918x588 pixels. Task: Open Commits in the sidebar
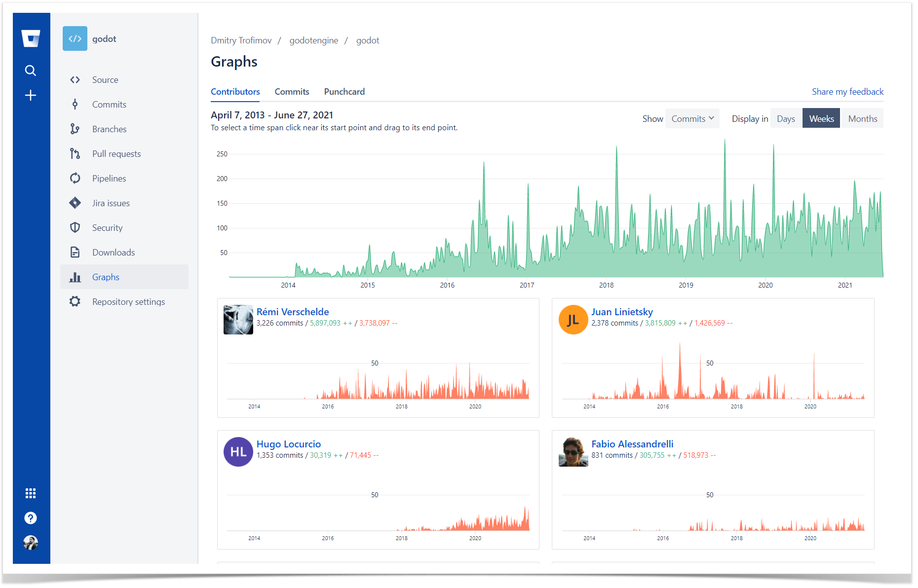(x=124, y=104)
